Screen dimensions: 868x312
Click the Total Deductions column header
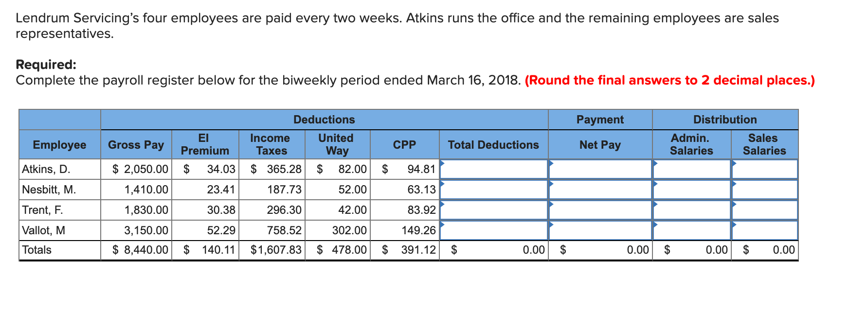pos(494,144)
